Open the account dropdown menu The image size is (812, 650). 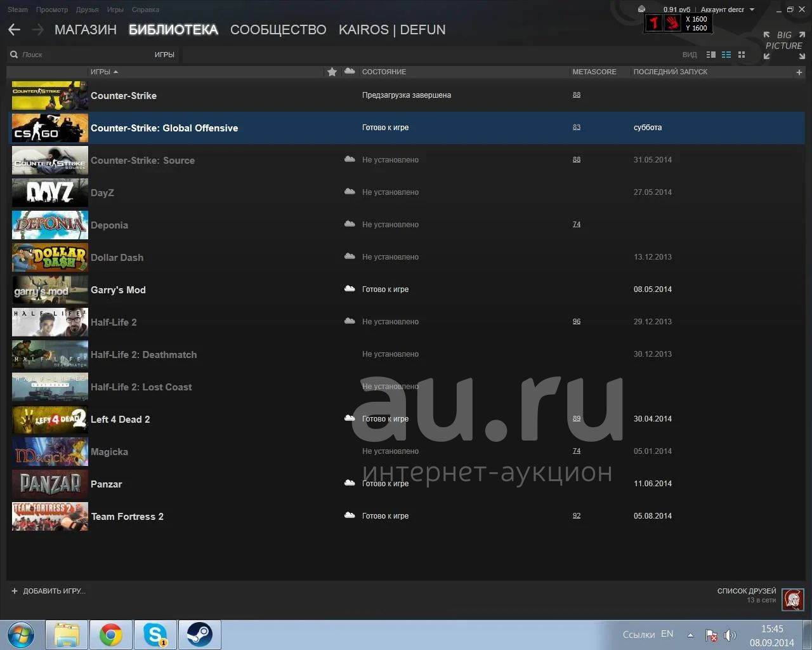[x=727, y=10]
